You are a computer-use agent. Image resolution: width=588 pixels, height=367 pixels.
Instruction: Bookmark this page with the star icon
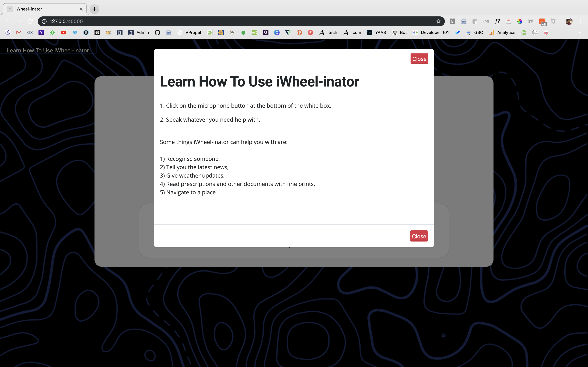coord(438,21)
